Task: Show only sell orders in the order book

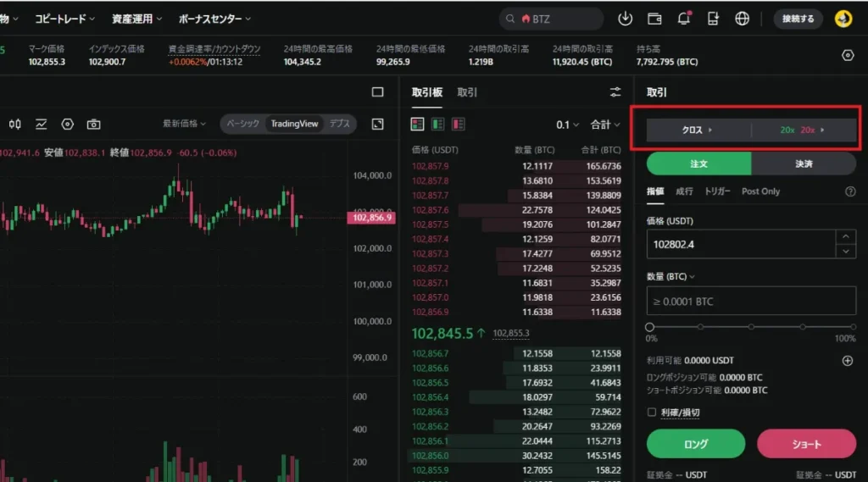Action: coord(459,125)
